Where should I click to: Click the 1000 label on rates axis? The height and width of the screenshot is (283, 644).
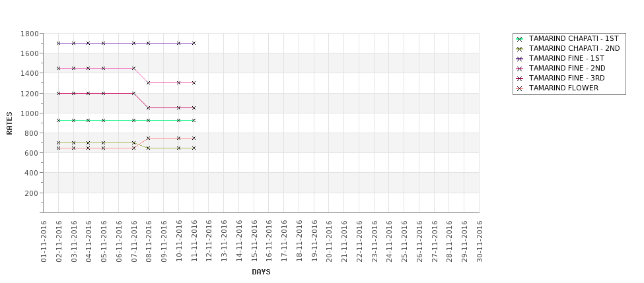29,113
